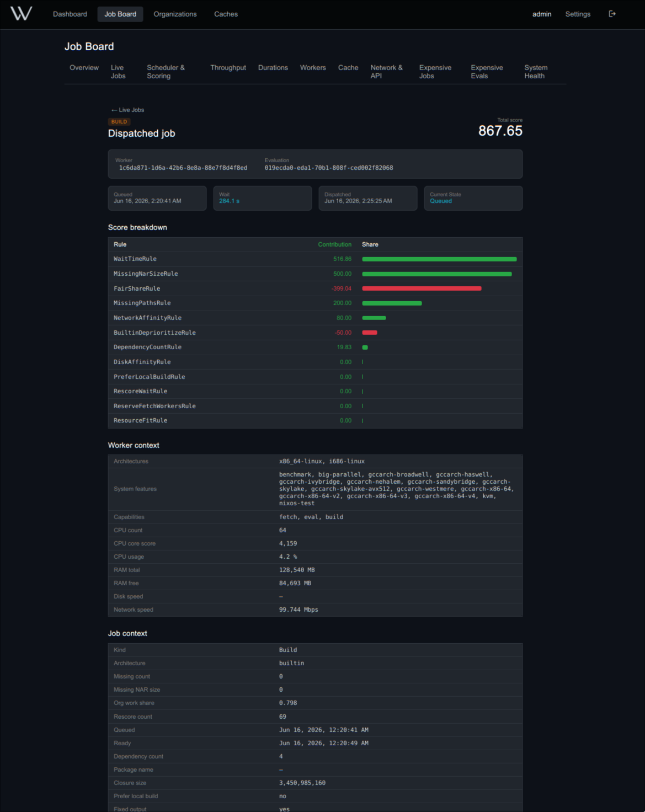Go back via ← Live Jobs link

[x=127, y=110]
